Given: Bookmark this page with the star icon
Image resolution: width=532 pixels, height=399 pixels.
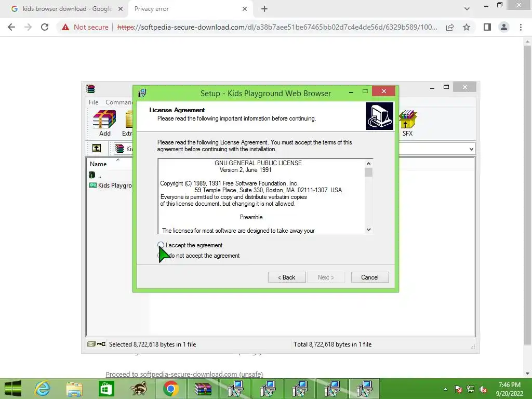Looking at the screenshot, I should tap(467, 27).
